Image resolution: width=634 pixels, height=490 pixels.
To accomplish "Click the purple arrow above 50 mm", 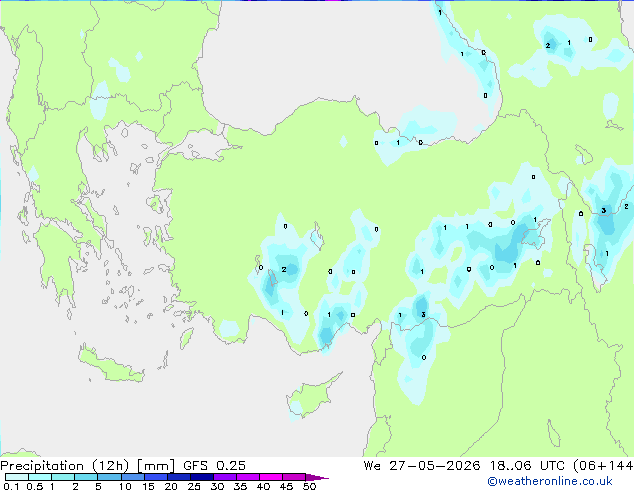I will (x=317, y=478).
